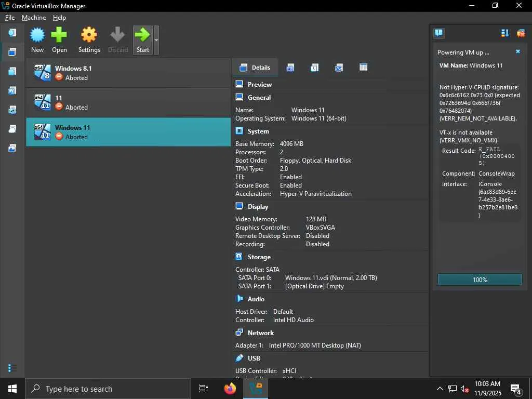Click Windows 11.vdi storage entry
The height and width of the screenshot is (399, 532).
(331, 278)
